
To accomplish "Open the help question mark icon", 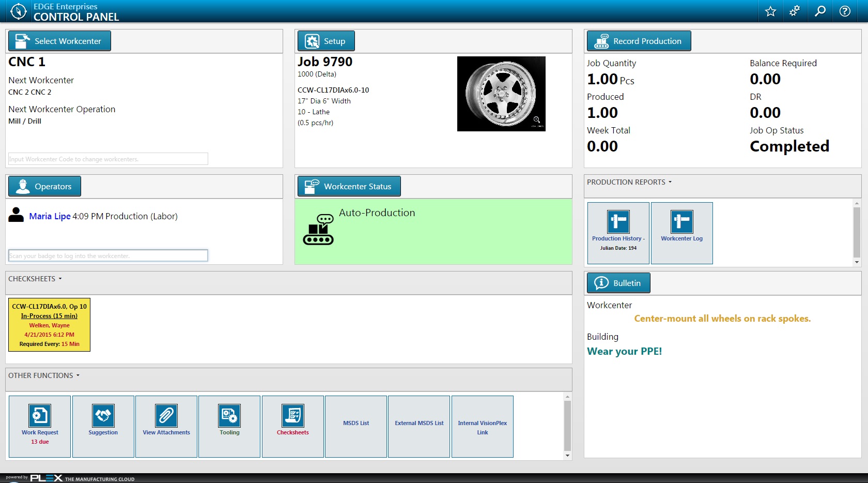I will tap(844, 11).
